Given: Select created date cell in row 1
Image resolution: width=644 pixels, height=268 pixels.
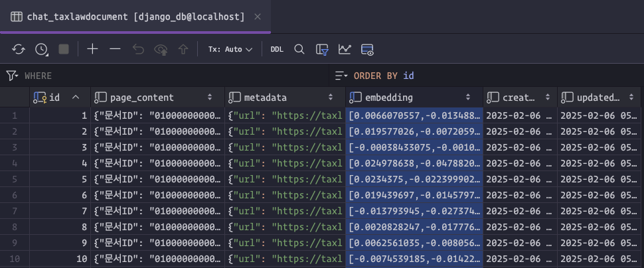Looking at the screenshot, I should [520, 115].
